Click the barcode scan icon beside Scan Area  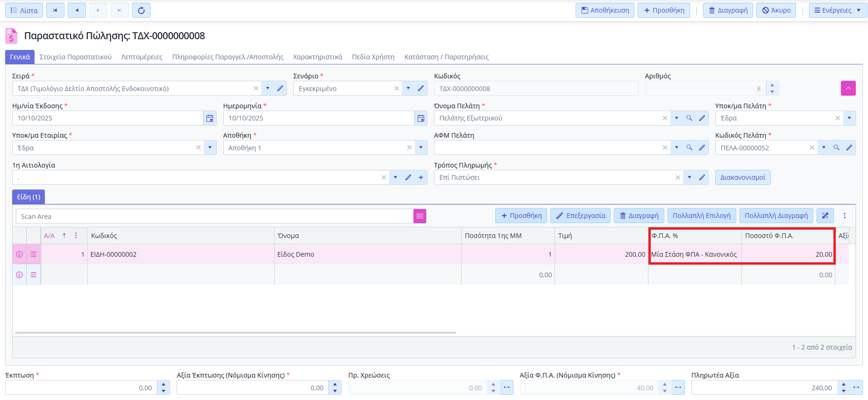(420, 216)
